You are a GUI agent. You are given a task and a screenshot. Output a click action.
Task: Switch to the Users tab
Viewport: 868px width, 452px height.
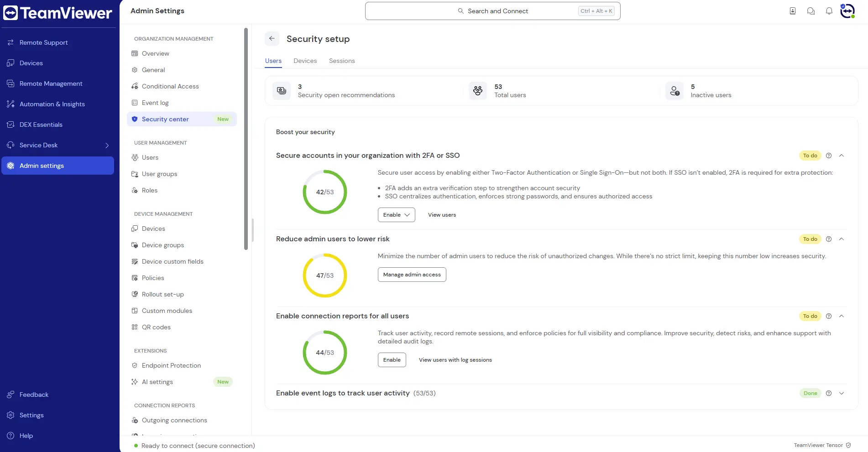point(273,61)
